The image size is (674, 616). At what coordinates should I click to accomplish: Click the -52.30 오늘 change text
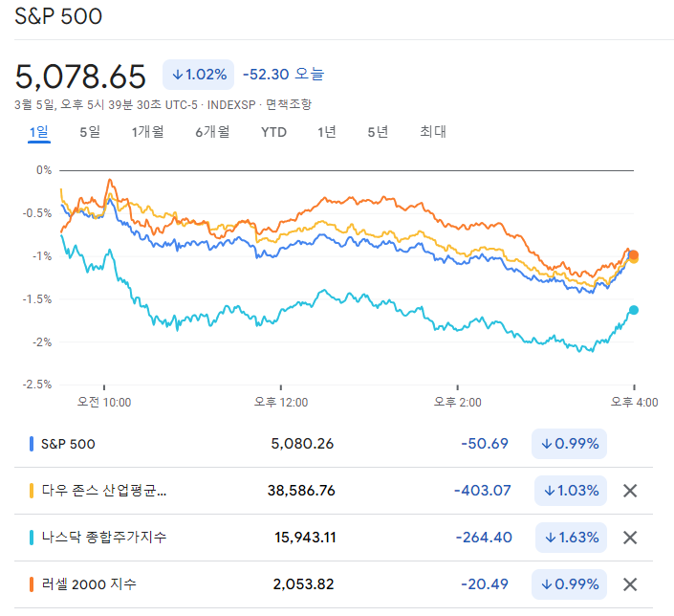point(283,74)
